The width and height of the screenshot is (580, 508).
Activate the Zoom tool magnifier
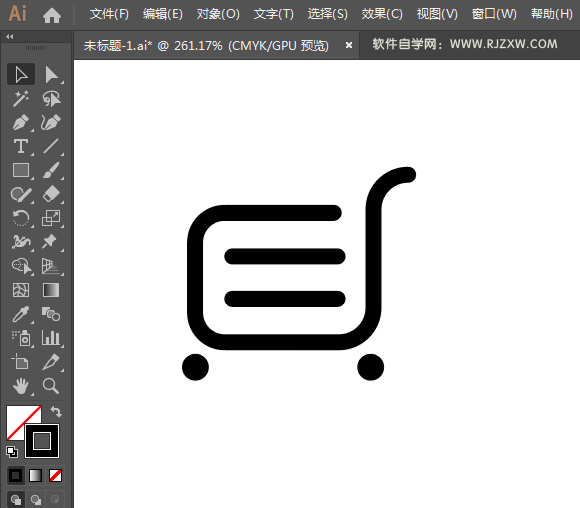[51, 386]
